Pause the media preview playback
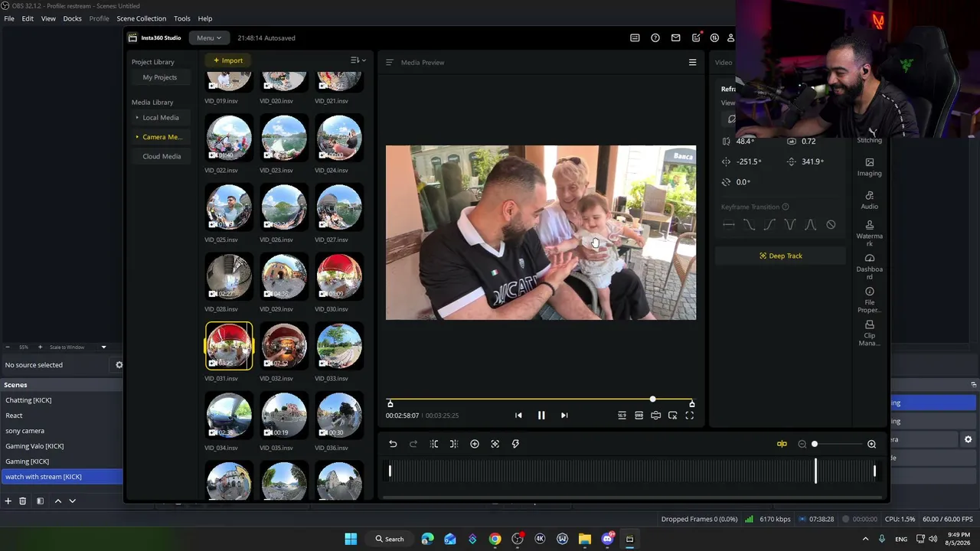 click(x=541, y=416)
